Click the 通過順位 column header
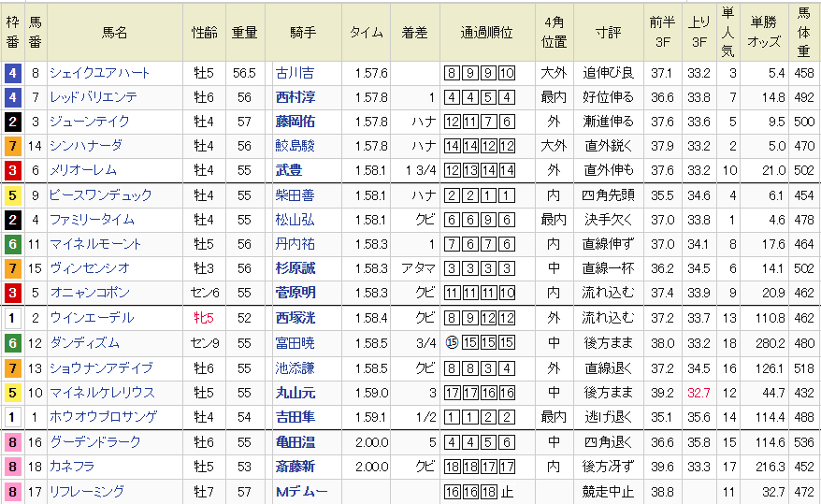Screen dimensions: 821x504 486,32
